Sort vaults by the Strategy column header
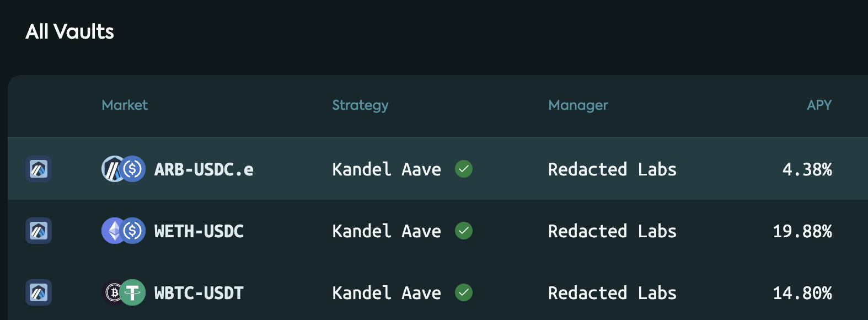 tap(360, 105)
